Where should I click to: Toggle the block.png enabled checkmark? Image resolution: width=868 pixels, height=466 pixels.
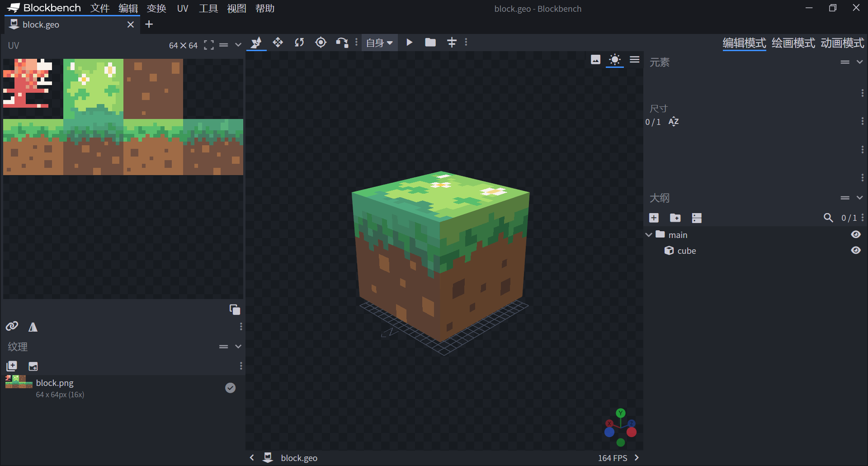pyautogui.click(x=230, y=388)
